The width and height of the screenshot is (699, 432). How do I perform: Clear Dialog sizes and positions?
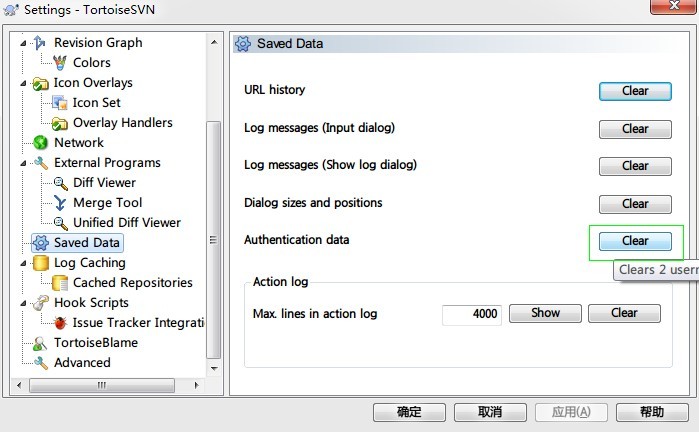(635, 204)
